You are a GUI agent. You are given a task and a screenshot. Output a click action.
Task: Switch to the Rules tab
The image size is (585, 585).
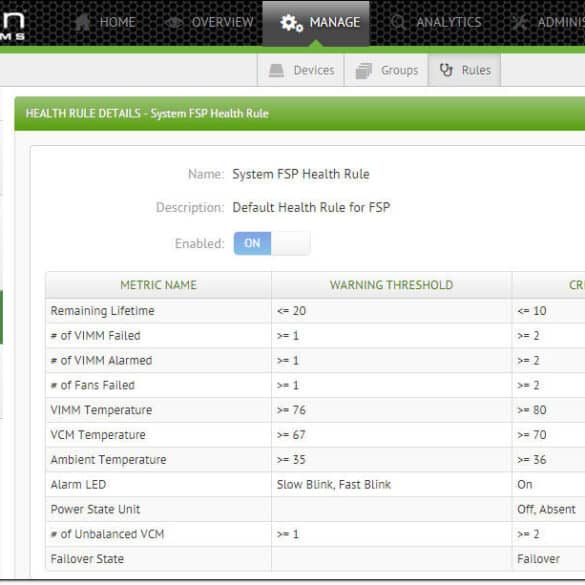point(465,70)
